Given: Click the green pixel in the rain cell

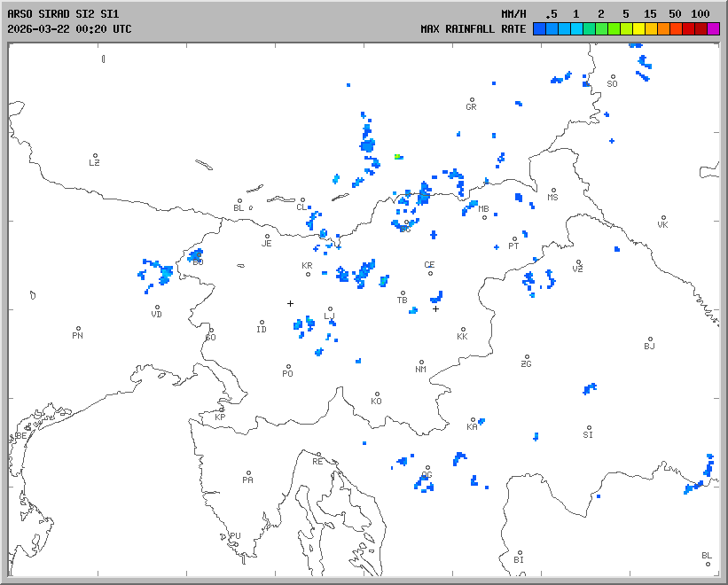Looking at the screenshot, I should tap(398, 157).
